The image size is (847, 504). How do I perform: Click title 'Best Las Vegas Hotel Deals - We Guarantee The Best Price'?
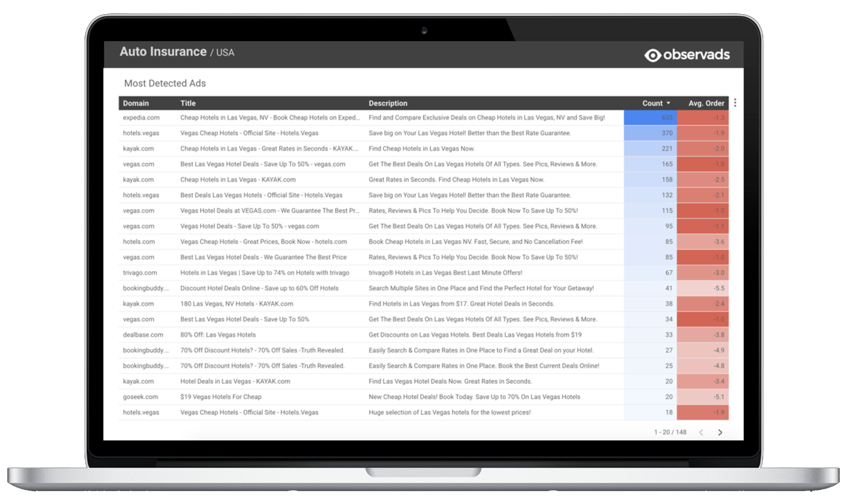[x=264, y=257]
